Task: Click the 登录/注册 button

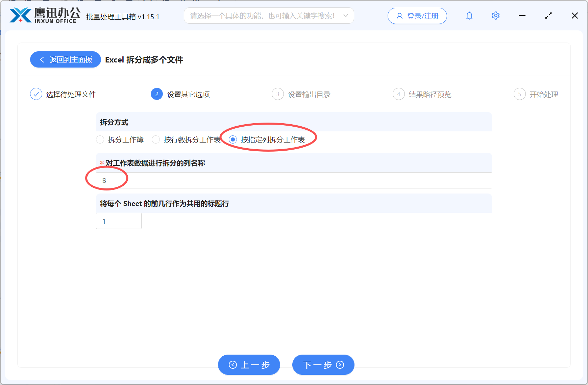Action: coord(417,16)
